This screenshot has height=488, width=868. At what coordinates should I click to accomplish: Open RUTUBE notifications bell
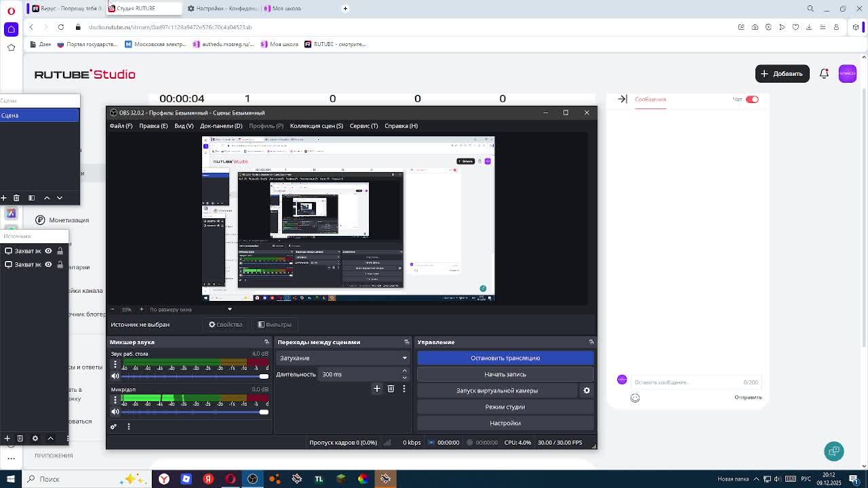824,74
